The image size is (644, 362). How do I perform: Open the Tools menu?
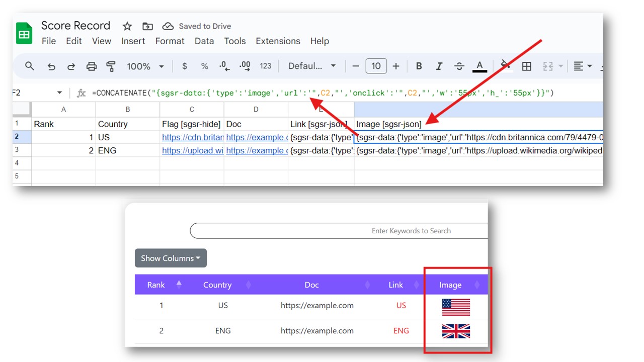pos(235,41)
